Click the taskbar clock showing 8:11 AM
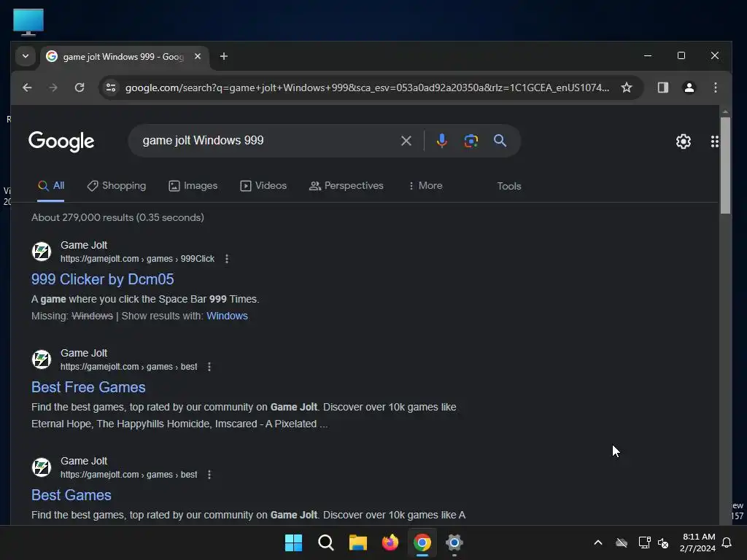 point(697,542)
